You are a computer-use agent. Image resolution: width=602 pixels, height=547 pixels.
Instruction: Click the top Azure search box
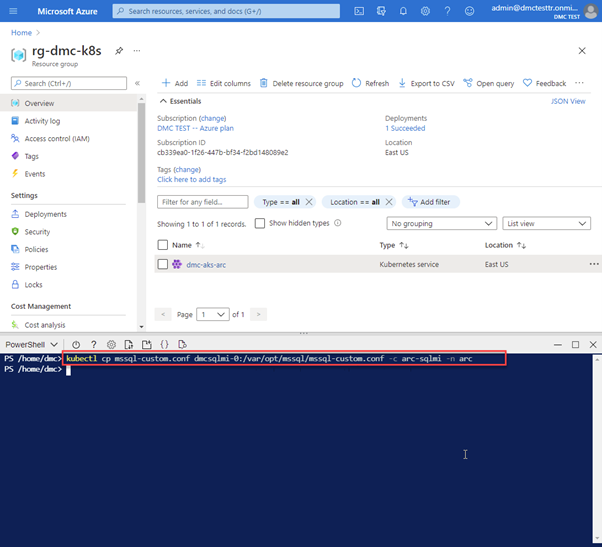[226, 11]
